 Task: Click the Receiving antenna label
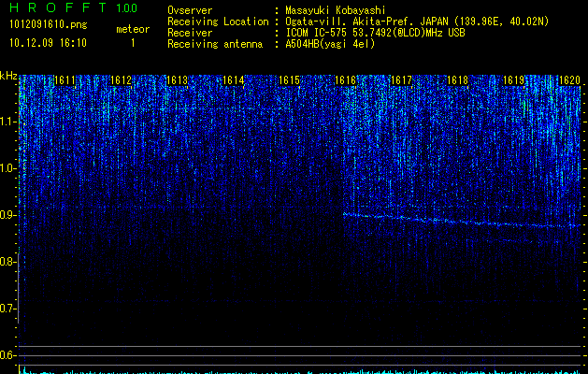(x=215, y=44)
